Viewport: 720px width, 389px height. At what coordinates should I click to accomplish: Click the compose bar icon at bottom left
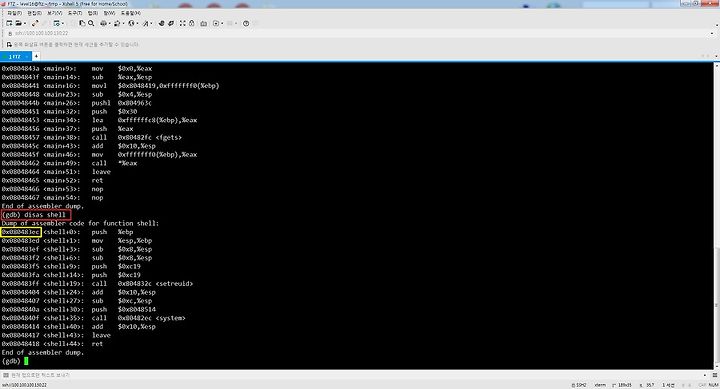[x=6, y=375]
